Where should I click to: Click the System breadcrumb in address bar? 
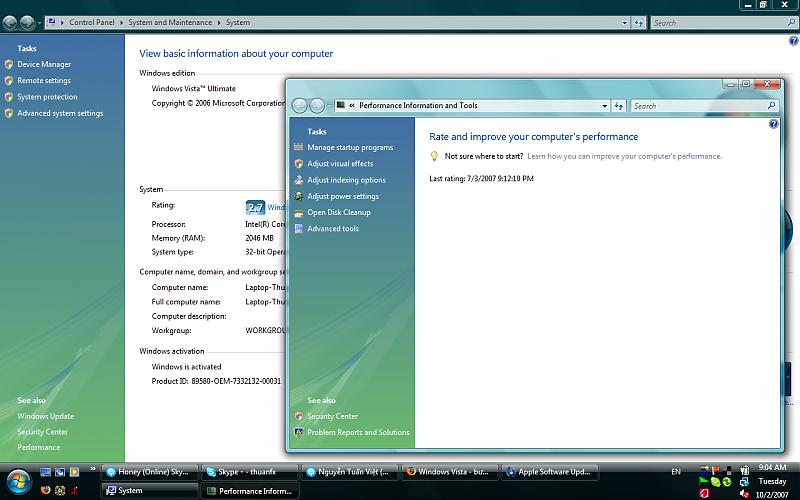(238, 22)
